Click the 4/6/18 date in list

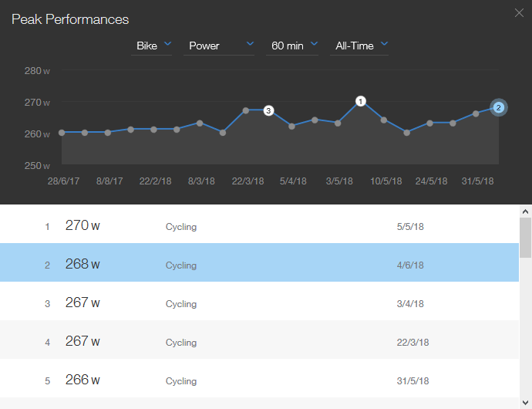pos(410,265)
